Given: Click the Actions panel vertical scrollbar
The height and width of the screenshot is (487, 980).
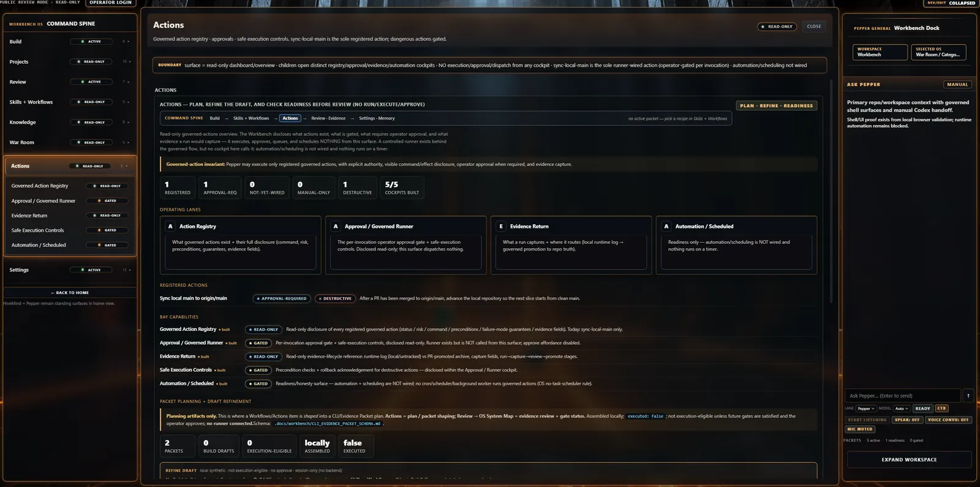Looking at the screenshot, I should click(831, 190).
